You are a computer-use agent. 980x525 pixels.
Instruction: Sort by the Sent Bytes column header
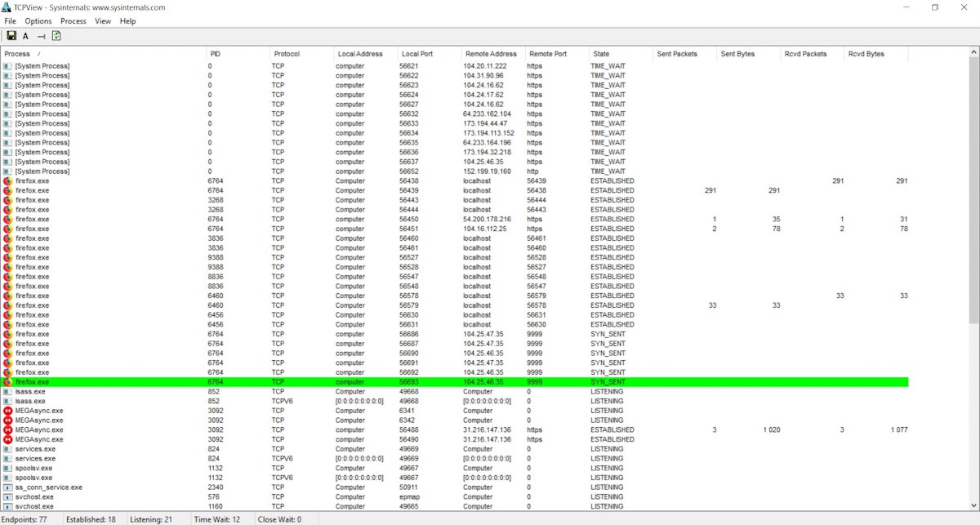pos(747,54)
